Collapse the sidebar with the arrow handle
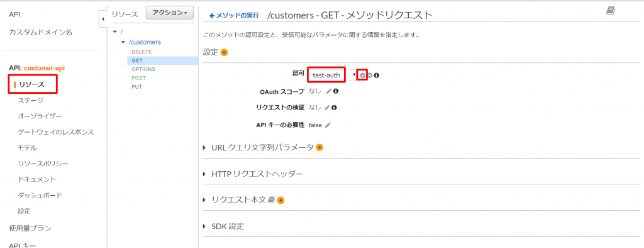644x248 pixels. pos(103,19)
